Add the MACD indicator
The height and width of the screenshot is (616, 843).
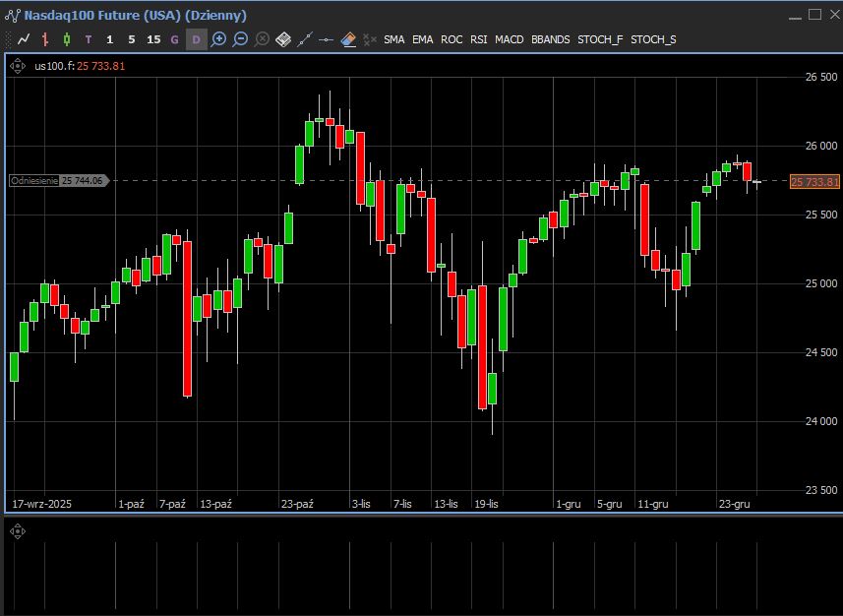tap(509, 39)
